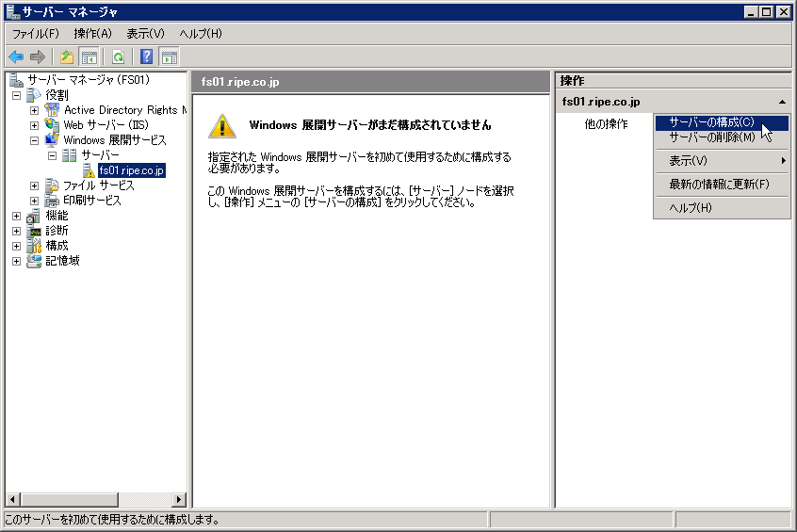Expand the 記憶域 node
The width and height of the screenshot is (797, 532).
16,261
